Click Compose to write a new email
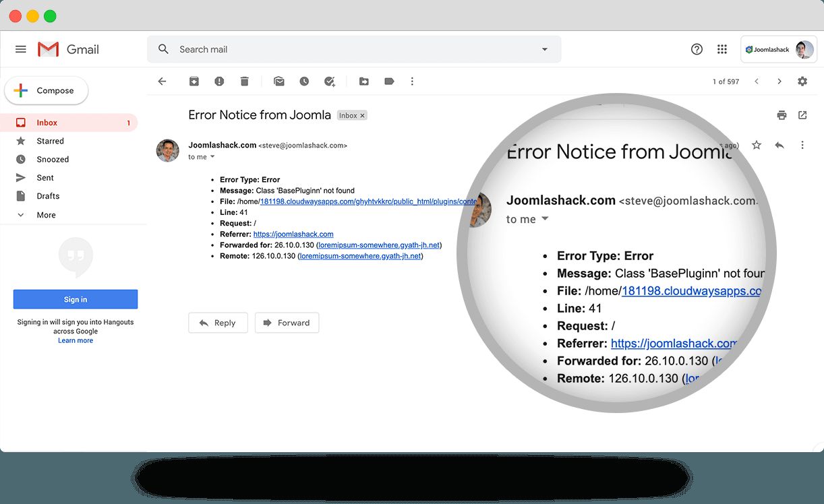Image resolution: width=824 pixels, height=504 pixels. (47, 90)
